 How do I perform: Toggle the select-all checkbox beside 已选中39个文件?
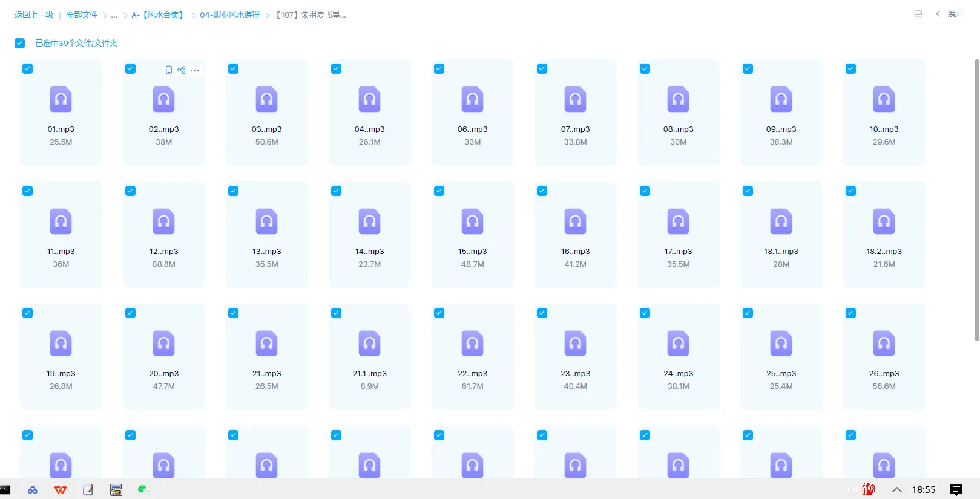click(20, 43)
